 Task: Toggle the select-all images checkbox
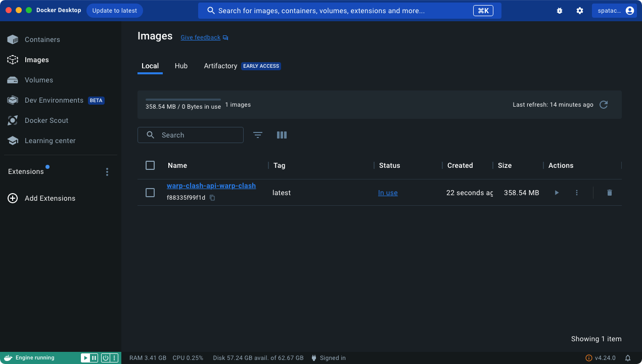pos(150,165)
